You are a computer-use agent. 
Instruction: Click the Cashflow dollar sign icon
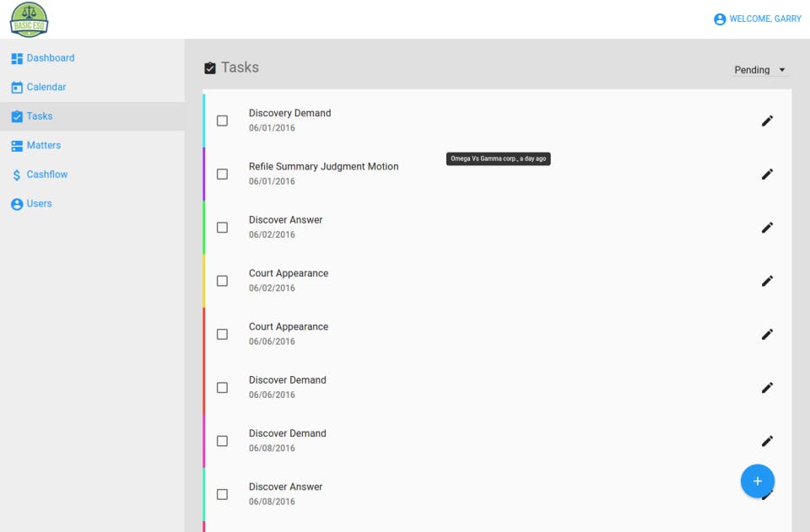(x=17, y=175)
